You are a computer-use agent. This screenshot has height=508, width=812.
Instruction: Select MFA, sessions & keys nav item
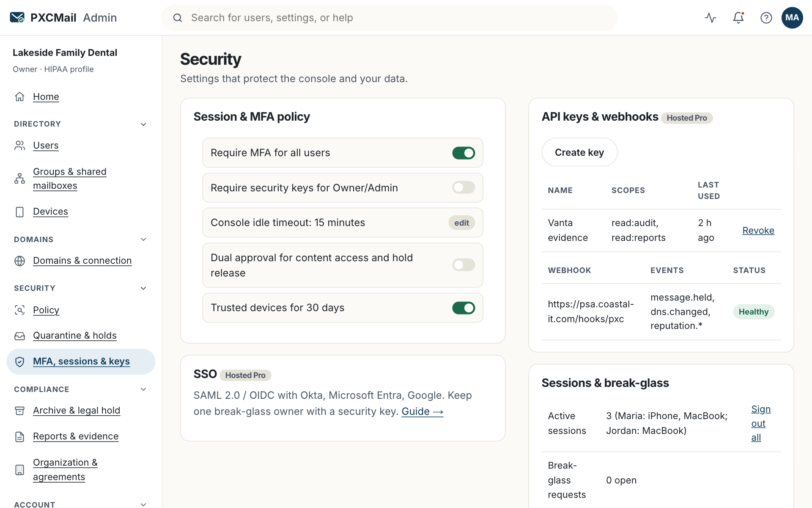pos(81,362)
